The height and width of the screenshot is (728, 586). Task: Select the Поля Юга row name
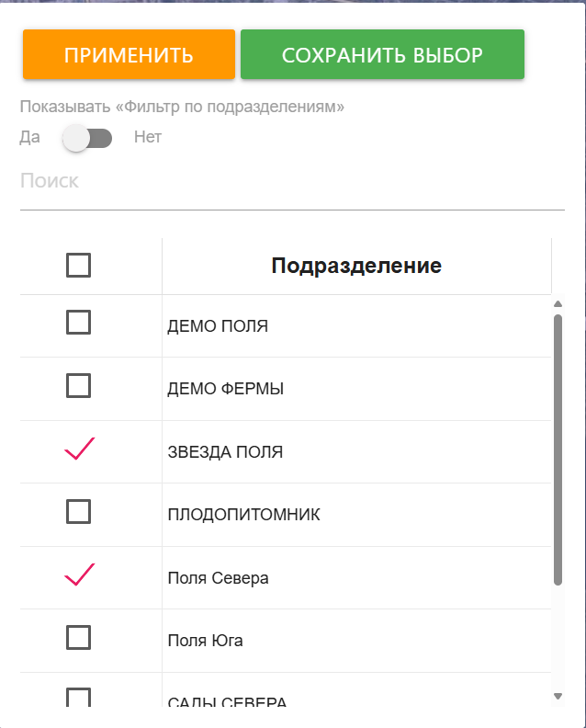point(205,641)
